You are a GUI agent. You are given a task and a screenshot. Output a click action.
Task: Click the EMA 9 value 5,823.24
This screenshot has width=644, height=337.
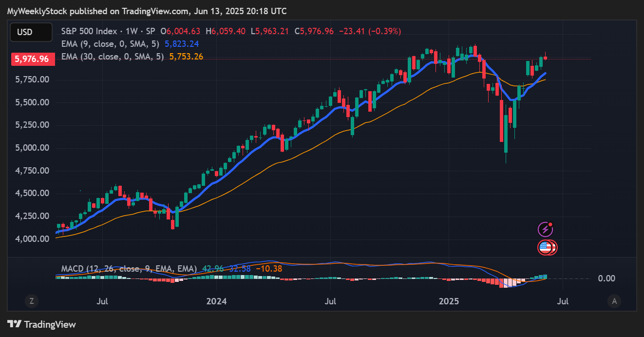[182, 44]
